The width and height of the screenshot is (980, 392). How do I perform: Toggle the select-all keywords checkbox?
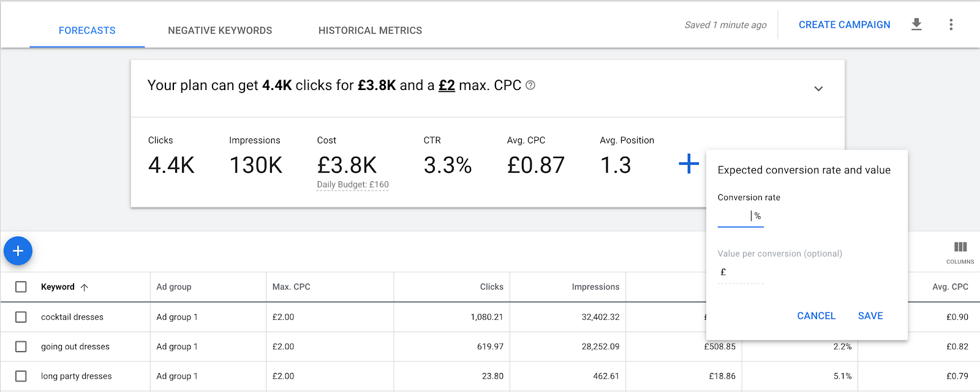tap(21, 287)
